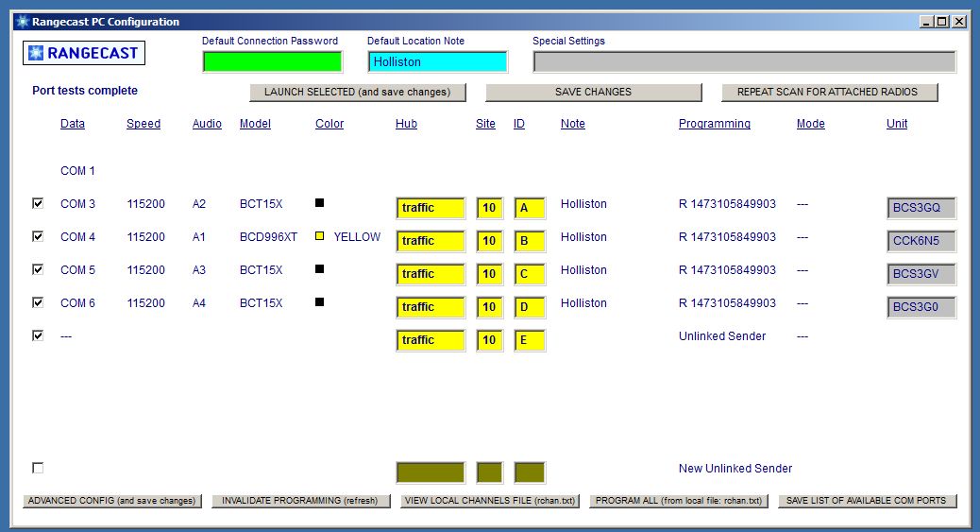Screen dimensions: 980x532
Task: Open Advanced Config
Action: coord(111,501)
